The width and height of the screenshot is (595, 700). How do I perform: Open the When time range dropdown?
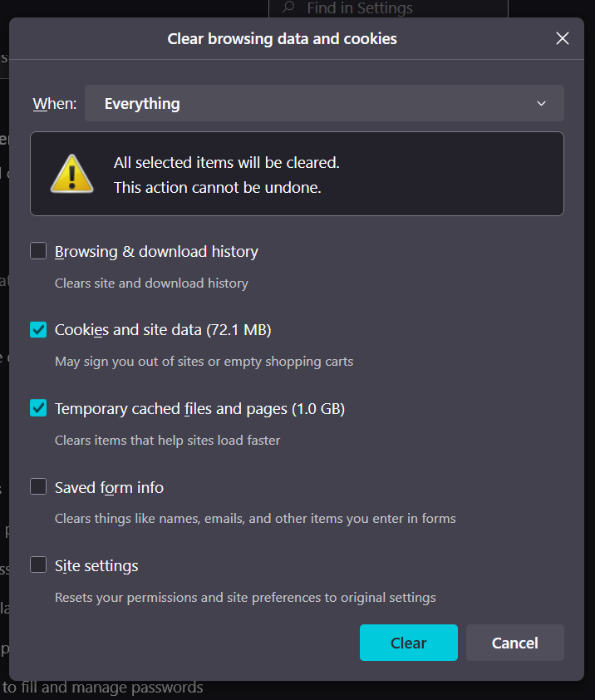click(324, 103)
